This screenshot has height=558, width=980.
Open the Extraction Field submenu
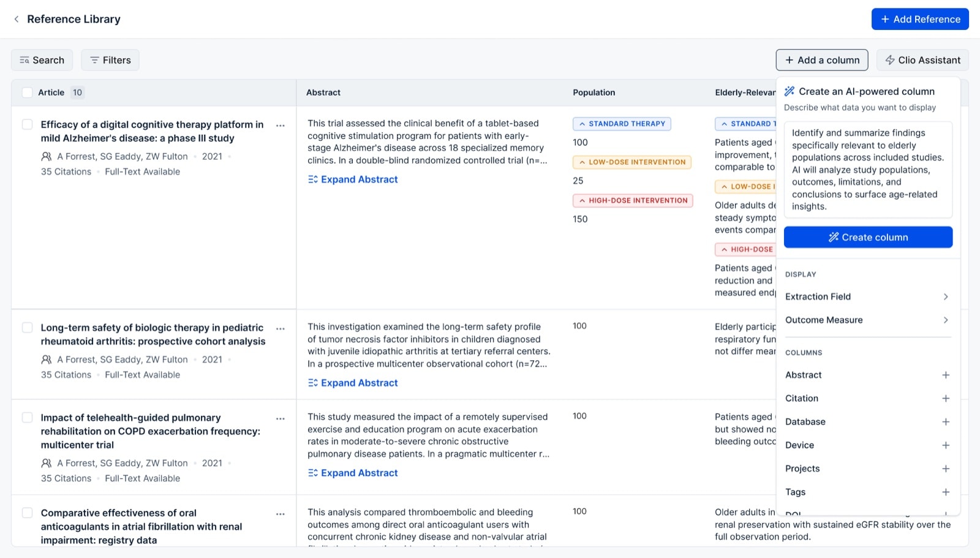click(867, 296)
